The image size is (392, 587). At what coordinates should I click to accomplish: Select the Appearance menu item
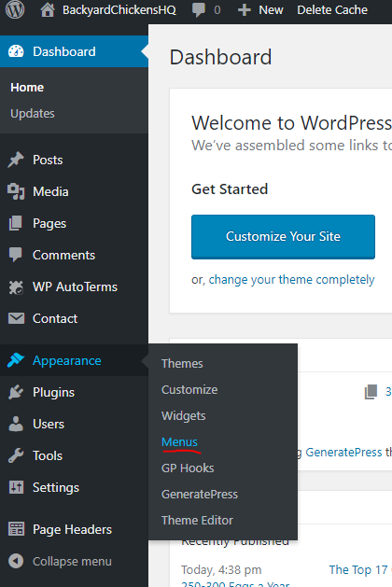click(x=66, y=360)
